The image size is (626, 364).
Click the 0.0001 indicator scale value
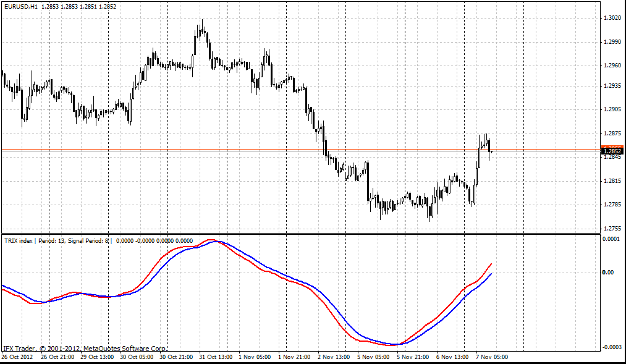click(x=612, y=239)
